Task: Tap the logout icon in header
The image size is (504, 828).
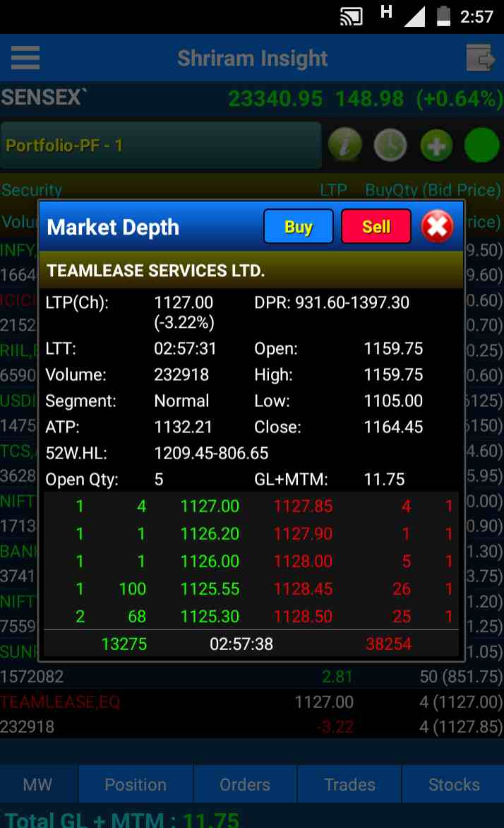Action: (x=481, y=58)
